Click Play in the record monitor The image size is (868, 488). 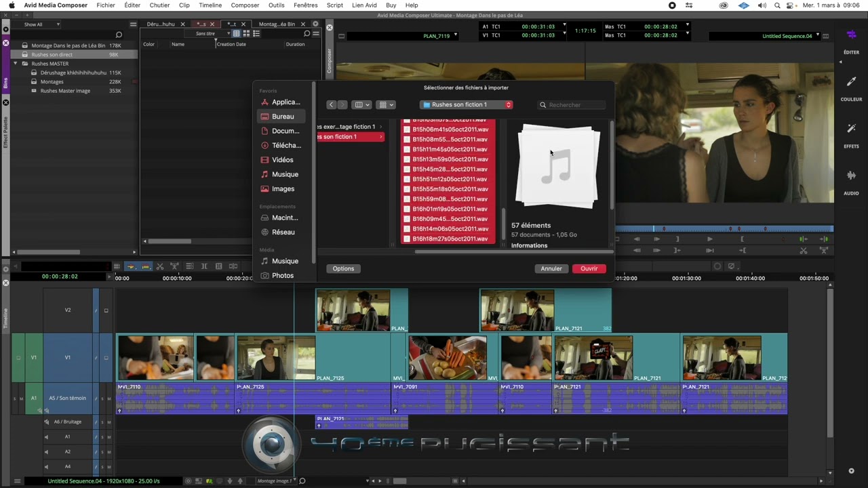coord(709,239)
